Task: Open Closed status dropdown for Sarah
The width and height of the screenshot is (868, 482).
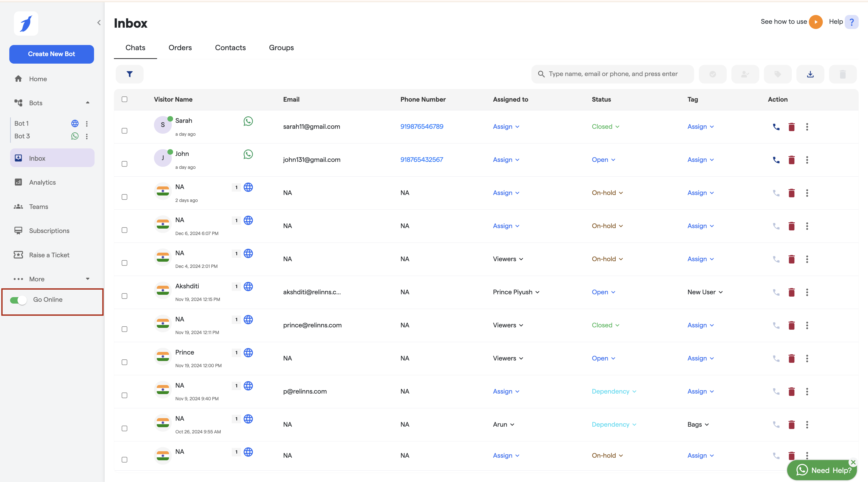Action: (x=605, y=126)
